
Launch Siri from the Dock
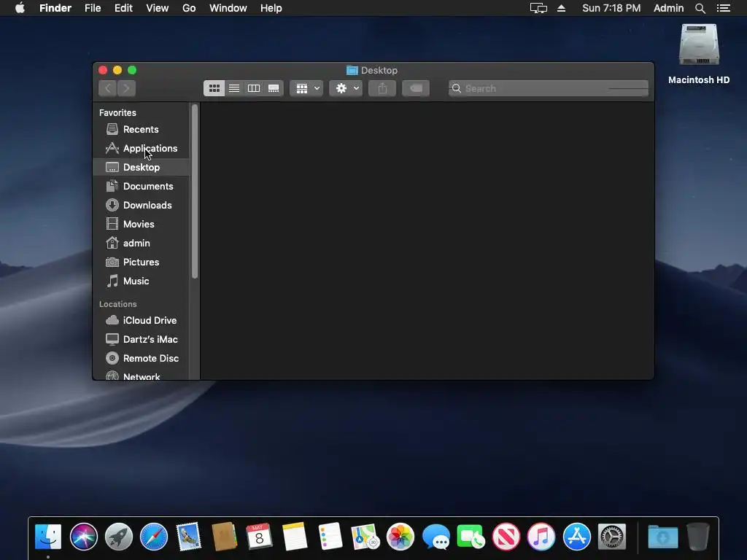(x=83, y=537)
